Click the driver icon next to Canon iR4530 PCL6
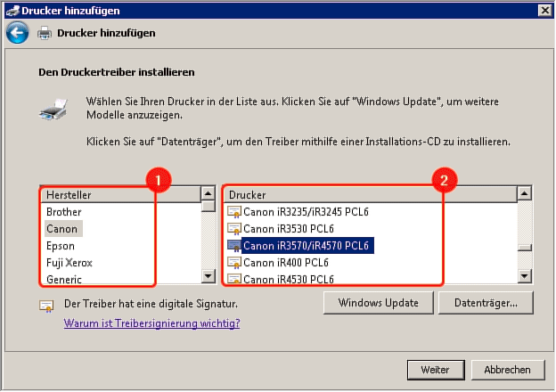This screenshot has height=392, width=556. click(234, 279)
